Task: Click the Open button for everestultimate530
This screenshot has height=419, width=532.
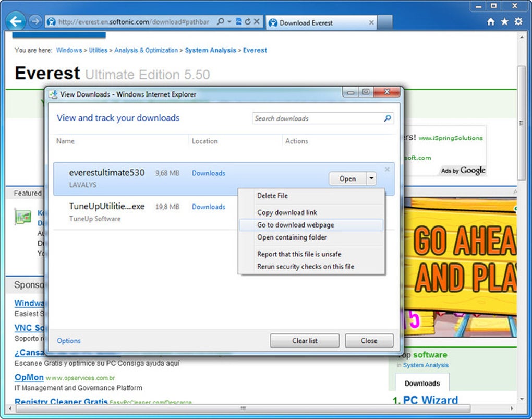Action: pyautogui.click(x=347, y=178)
